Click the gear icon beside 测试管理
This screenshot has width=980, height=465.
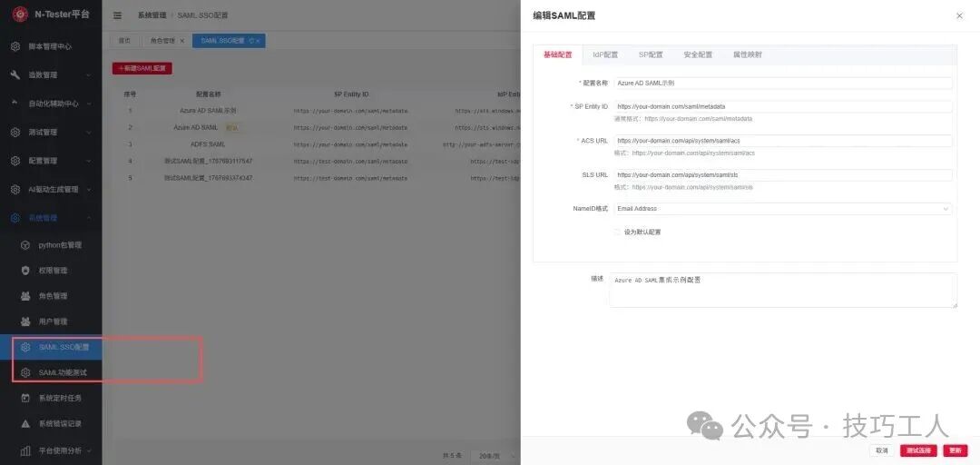pyautogui.click(x=15, y=132)
